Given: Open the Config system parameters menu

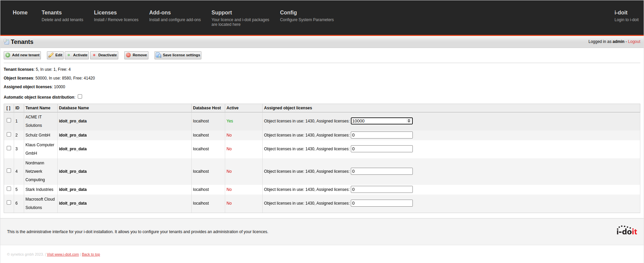Looking at the screenshot, I should tap(288, 13).
